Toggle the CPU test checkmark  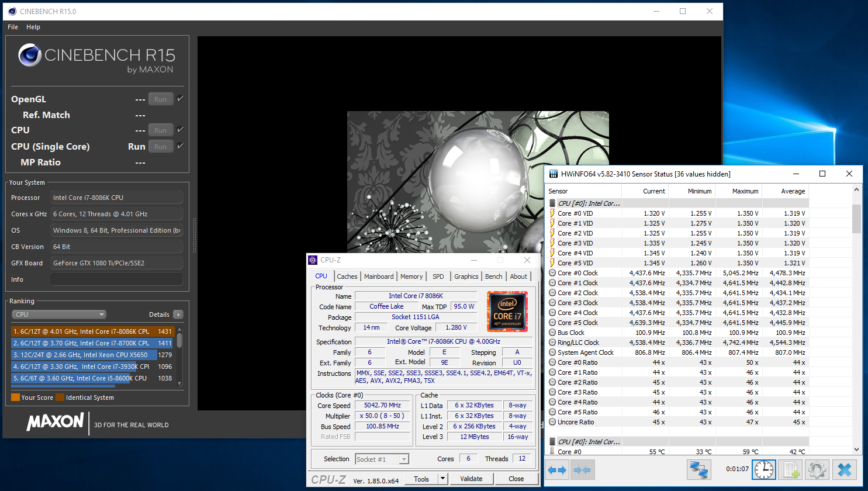(x=180, y=130)
